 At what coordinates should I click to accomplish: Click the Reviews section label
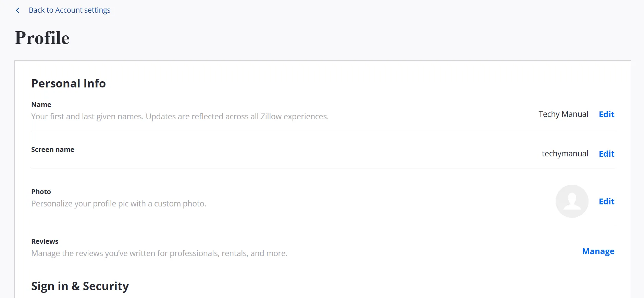click(45, 241)
